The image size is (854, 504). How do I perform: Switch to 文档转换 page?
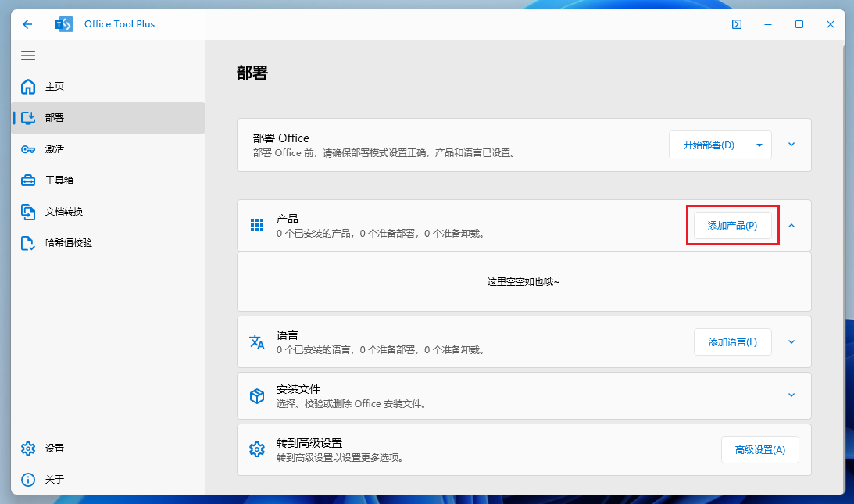click(x=109, y=212)
